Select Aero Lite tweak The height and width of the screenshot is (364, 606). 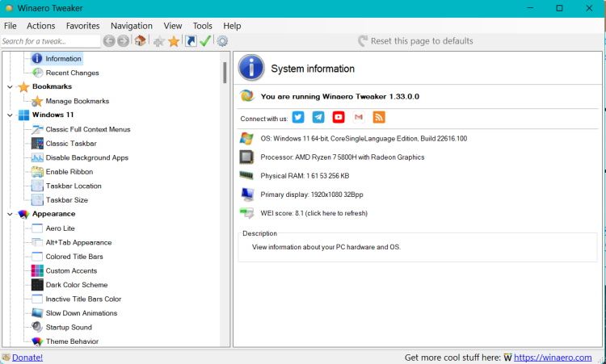pos(60,228)
